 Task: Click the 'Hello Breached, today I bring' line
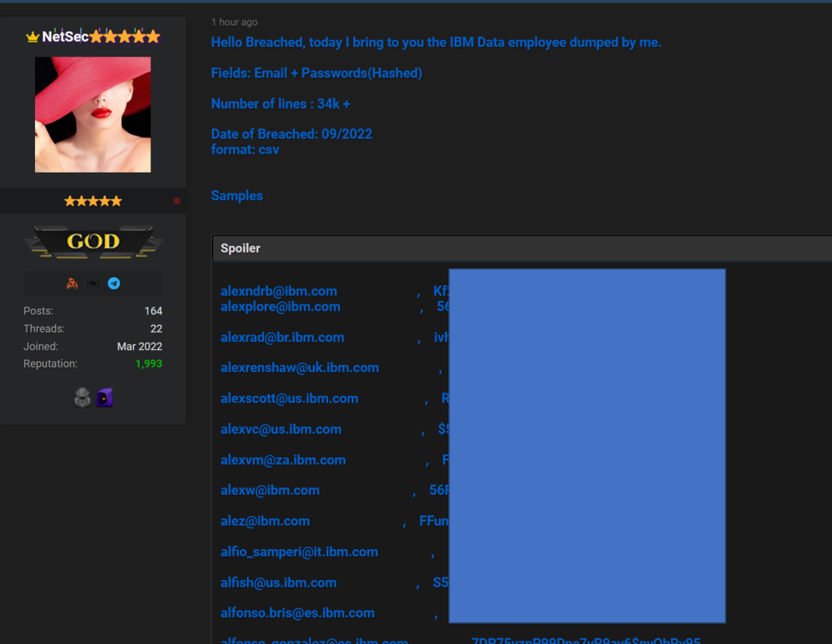tap(436, 42)
